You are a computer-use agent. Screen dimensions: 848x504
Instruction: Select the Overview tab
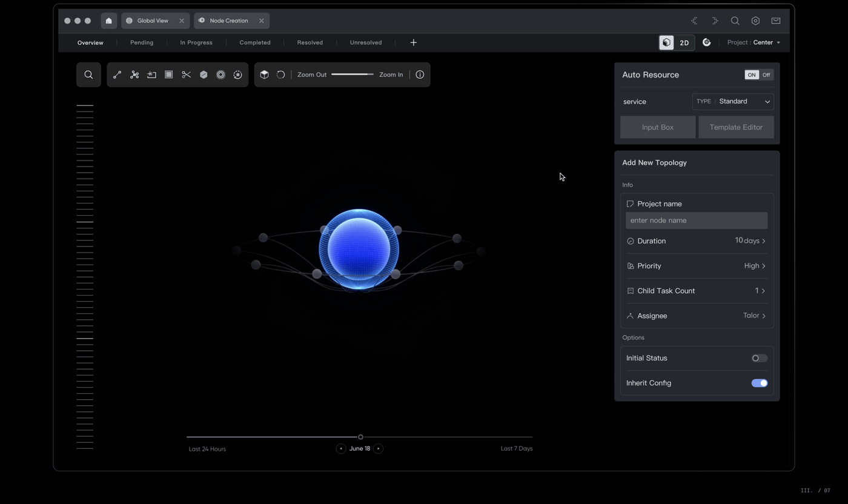[90, 42]
